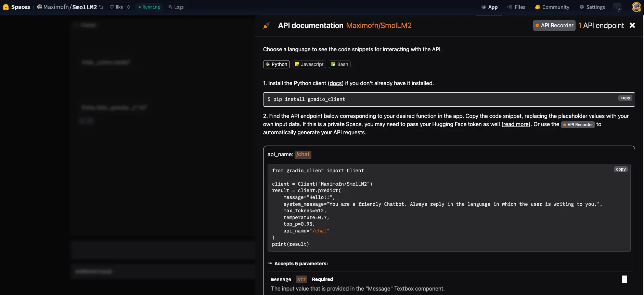Select the Javascript language snippet
644x295 pixels.
tap(309, 64)
